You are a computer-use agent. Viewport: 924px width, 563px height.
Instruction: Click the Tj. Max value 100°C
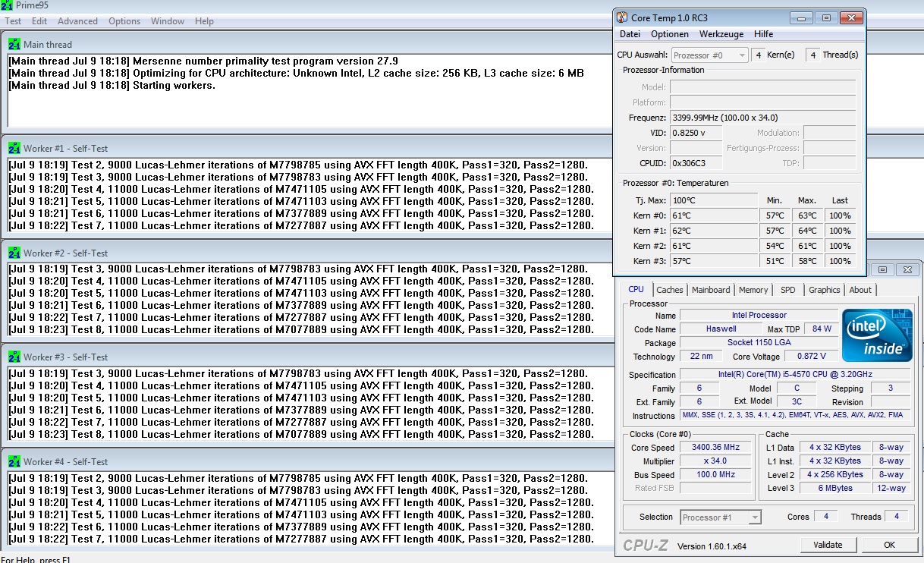point(713,200)
